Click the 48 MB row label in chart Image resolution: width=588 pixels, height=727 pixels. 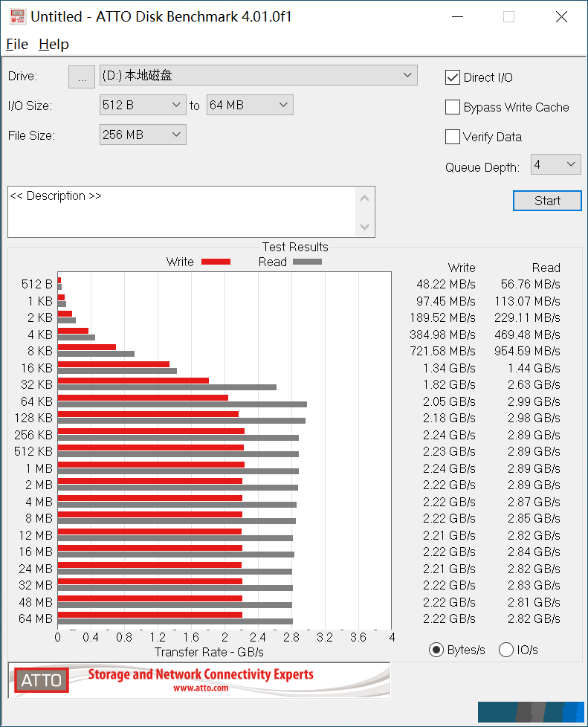[x=36, y=602]
